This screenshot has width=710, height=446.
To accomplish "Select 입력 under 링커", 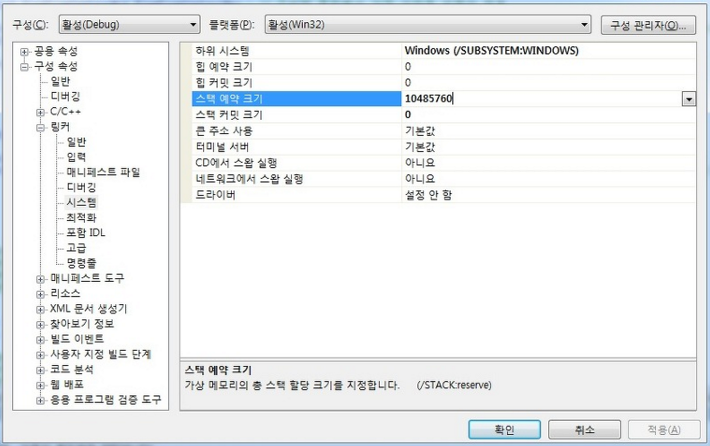I will point(77,157).
